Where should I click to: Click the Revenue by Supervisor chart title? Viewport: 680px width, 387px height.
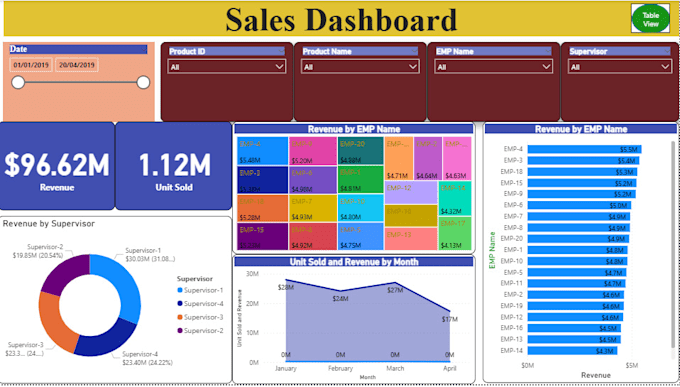(49, 224)
